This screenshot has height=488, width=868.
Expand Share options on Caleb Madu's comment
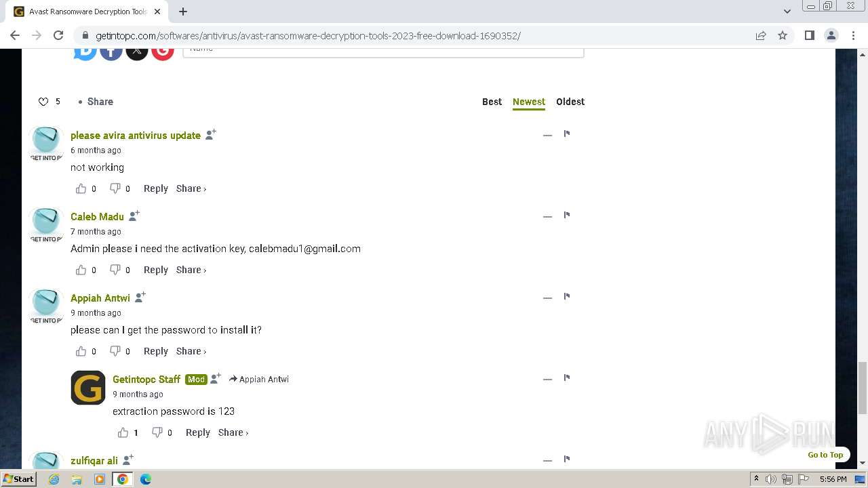pyautogui.click(x=191, y=270)
